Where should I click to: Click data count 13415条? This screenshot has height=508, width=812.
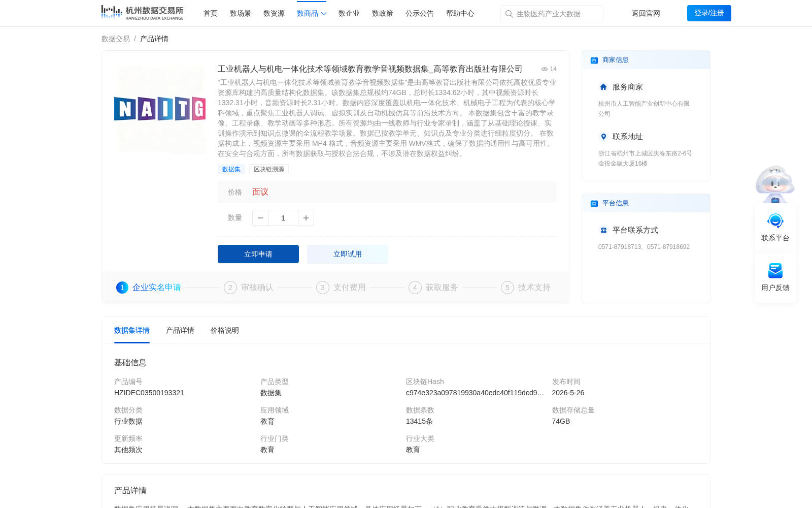[x=419, y=421]
